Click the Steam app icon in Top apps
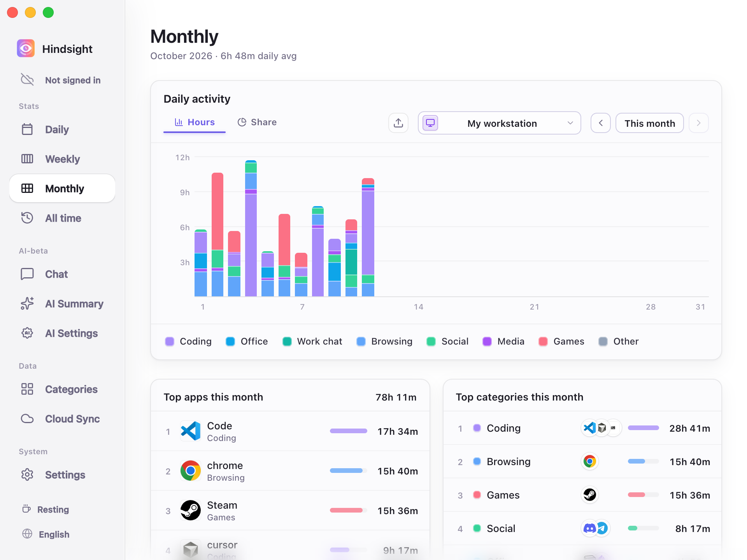 [x=191, y=510]
